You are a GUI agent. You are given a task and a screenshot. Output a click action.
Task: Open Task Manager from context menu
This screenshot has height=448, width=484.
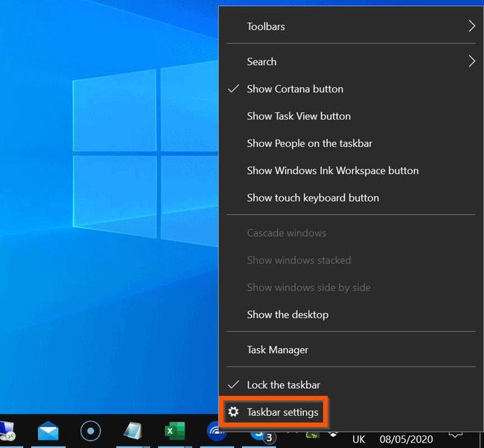pos(351,350)
